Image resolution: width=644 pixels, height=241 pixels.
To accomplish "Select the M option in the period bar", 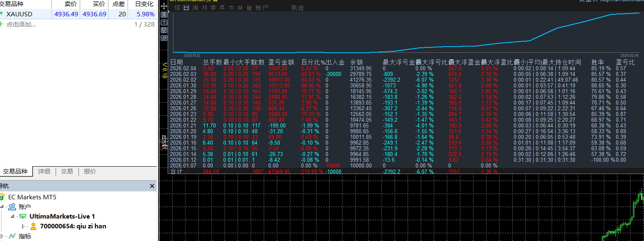I will tap(240, 8).
